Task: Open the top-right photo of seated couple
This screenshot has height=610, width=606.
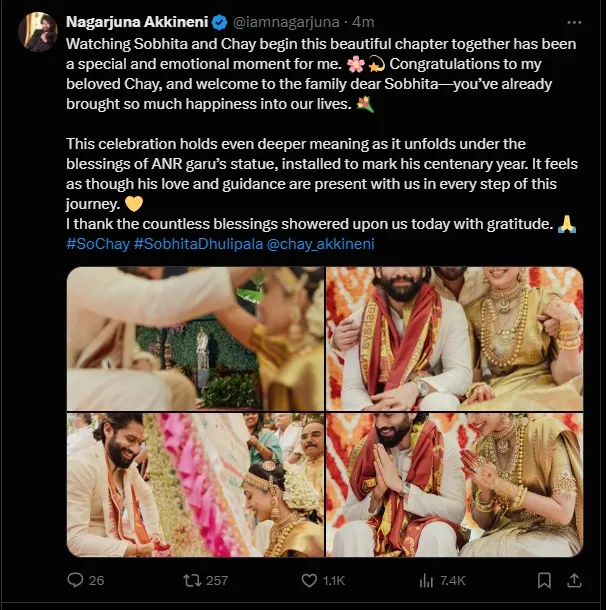Action: coord(454,338)
